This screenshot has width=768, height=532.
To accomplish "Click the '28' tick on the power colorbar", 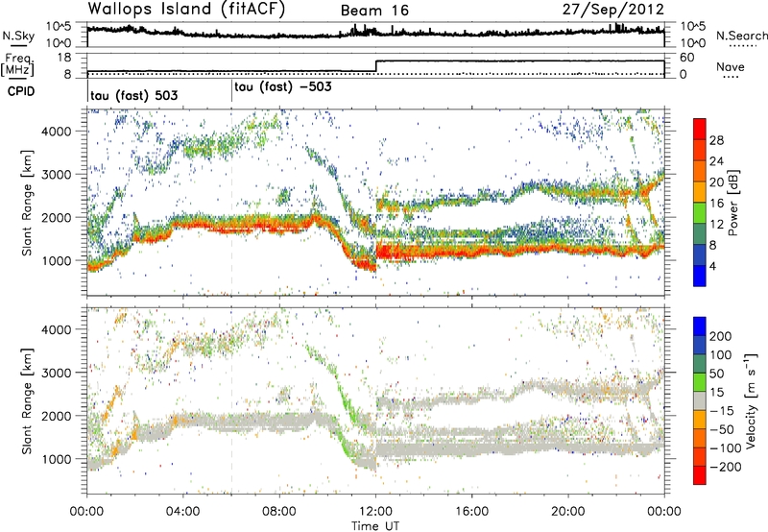I will (x=716, y=140).
